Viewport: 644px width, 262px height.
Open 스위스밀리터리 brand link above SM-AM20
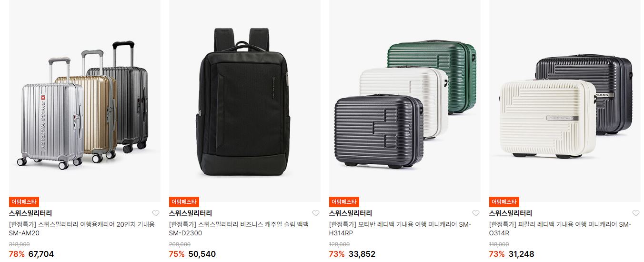tap(30, 213)
